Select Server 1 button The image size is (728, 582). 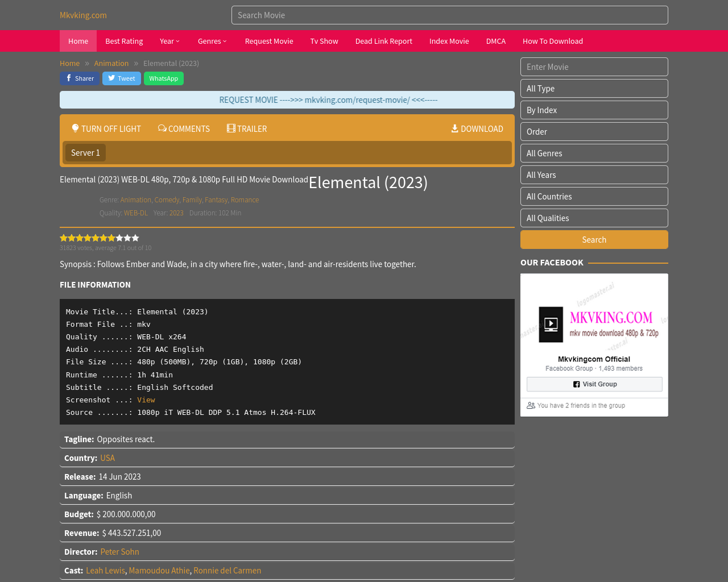coord(85,153)
